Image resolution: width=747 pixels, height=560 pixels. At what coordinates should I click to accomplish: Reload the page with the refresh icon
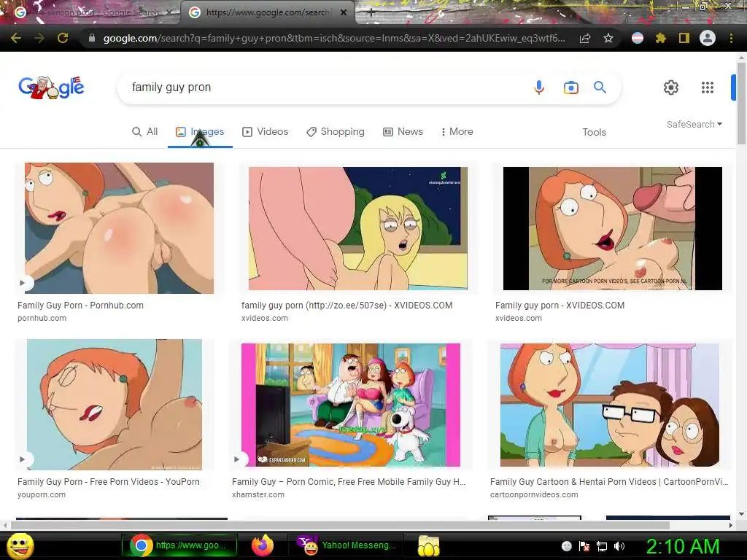coord(63,38)
